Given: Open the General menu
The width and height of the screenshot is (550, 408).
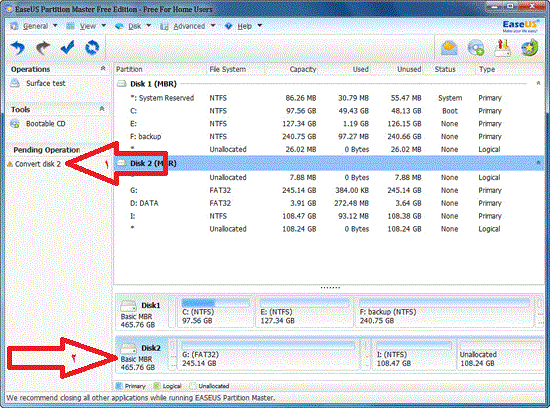Looking at the screenshot, I should (35, 26).
